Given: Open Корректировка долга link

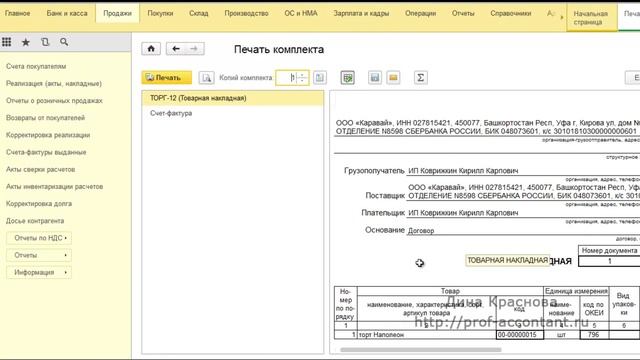Looking at the screenshot, I should click(39, 203).
